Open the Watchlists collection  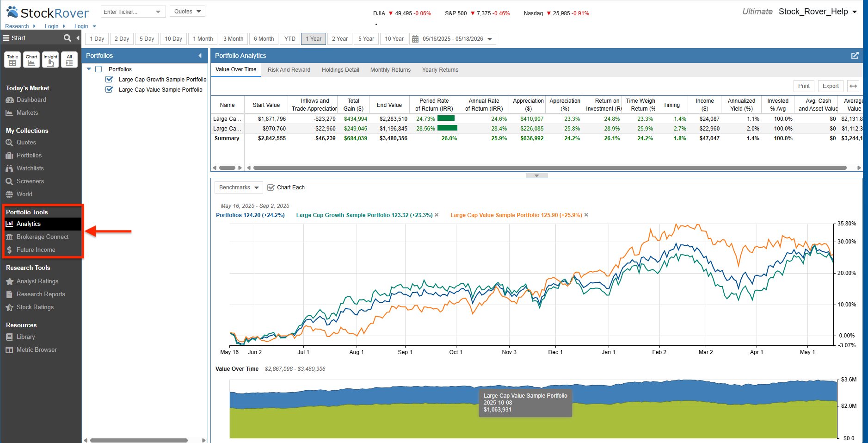tap(30, 168)
